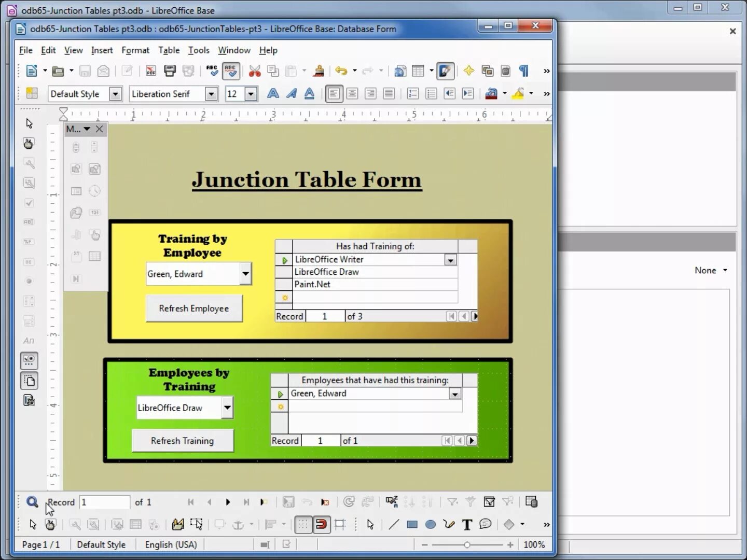Click English (USA) in status bar

[x=171, y=544]
